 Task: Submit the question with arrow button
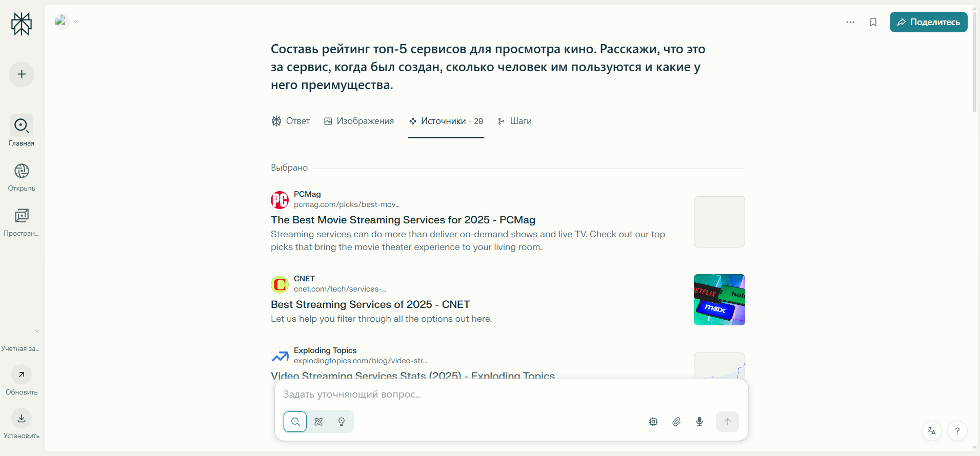[x=727, y=422]
